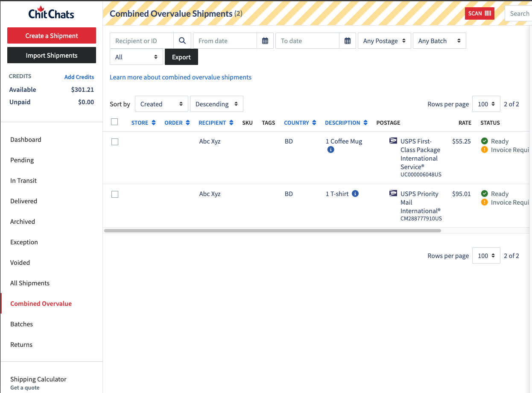Click the $55.25 rate value
The height and width of the screenshot is (393, 532).
pyautogui.click(x=462, y=141)
